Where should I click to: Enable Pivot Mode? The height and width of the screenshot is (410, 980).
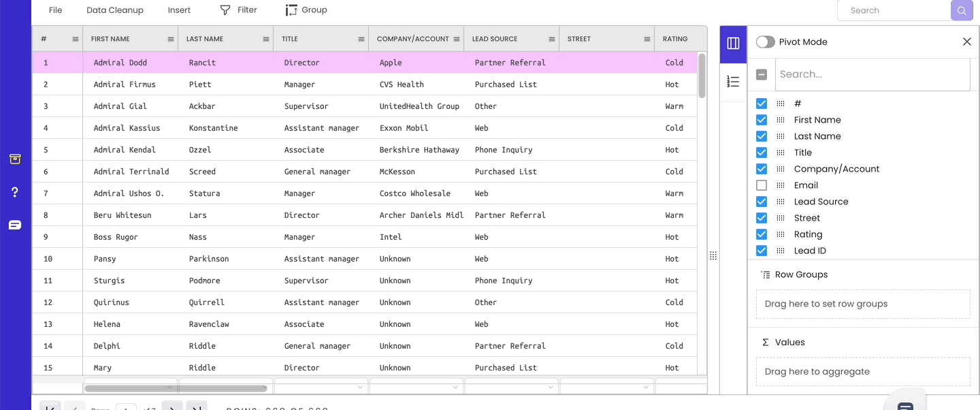point(765,42)
